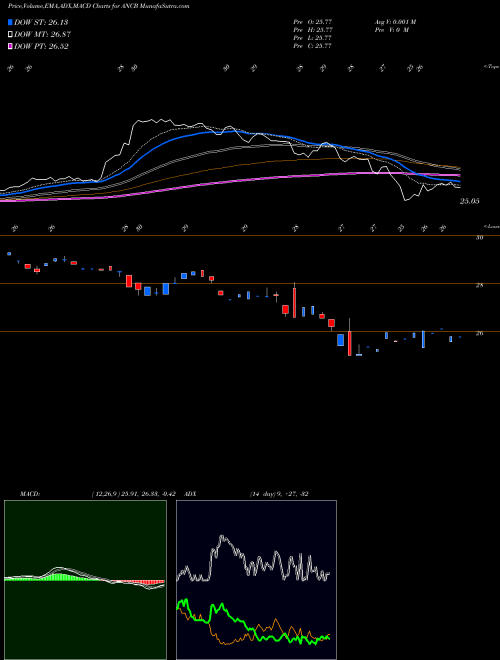
Task: Select the 'DOW MT: 26.87' legend label
Action: [x=42, y=35]
